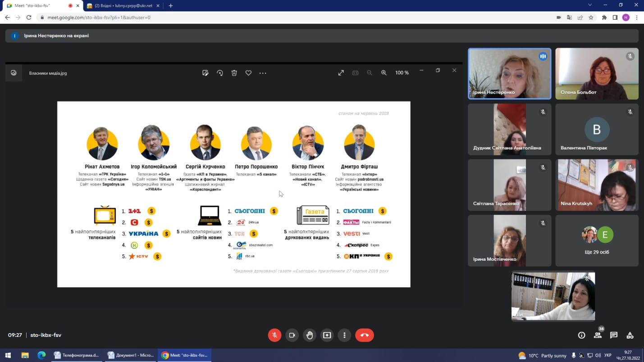Open the Chrome three-dot menu
This screenshot has width=644, height=362.
637,18
